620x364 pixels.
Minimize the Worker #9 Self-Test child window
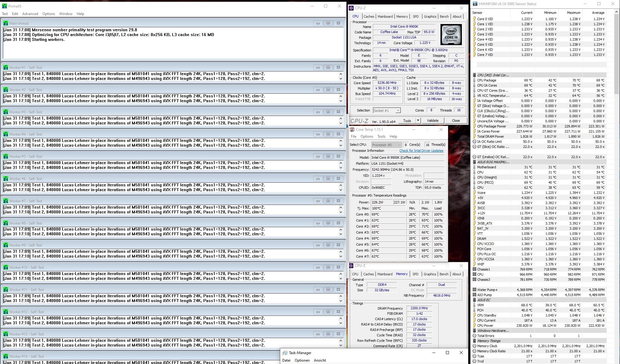tap(318, 245)
